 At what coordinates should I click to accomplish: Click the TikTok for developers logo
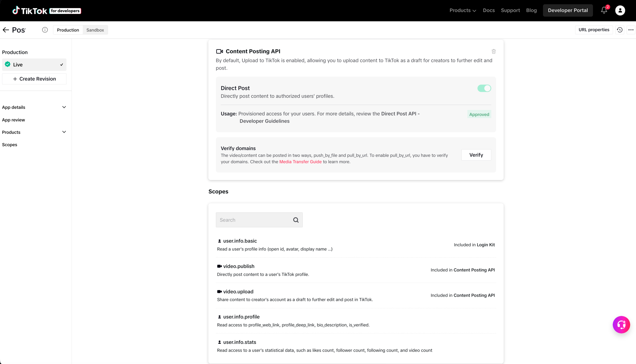pos(46,10)
